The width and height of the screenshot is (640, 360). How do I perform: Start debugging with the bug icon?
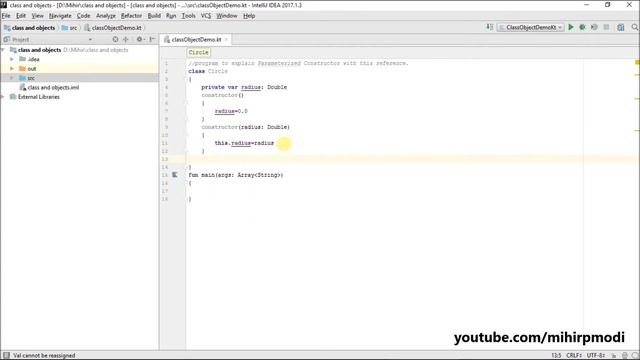pos(582,27)
